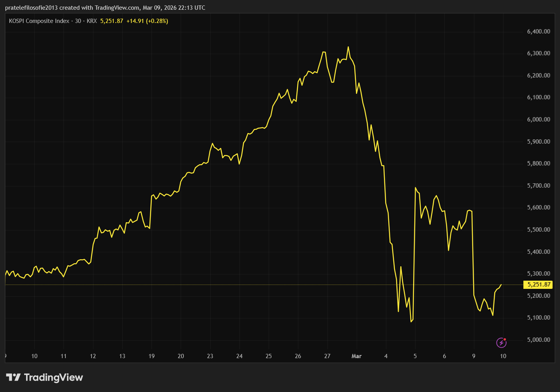The image size is (560, 392).
Task: Click 5,500.00 on the price scale
Action: point(539,230)
